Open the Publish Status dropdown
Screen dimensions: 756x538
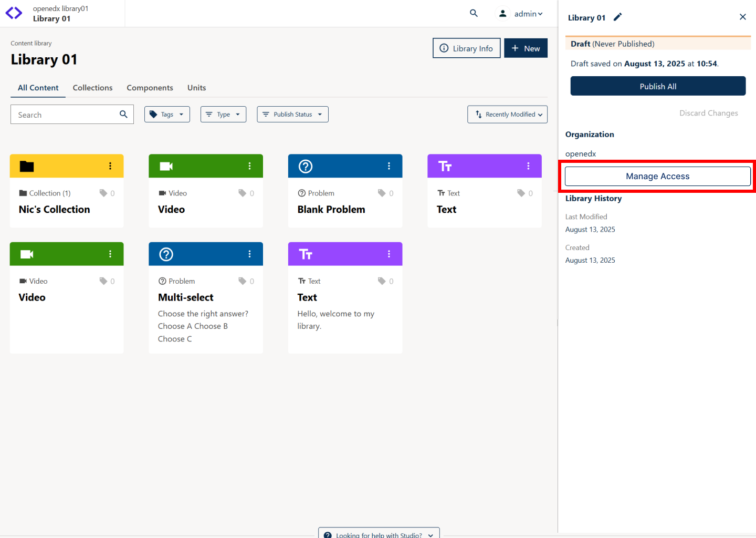tap(292, 114)
